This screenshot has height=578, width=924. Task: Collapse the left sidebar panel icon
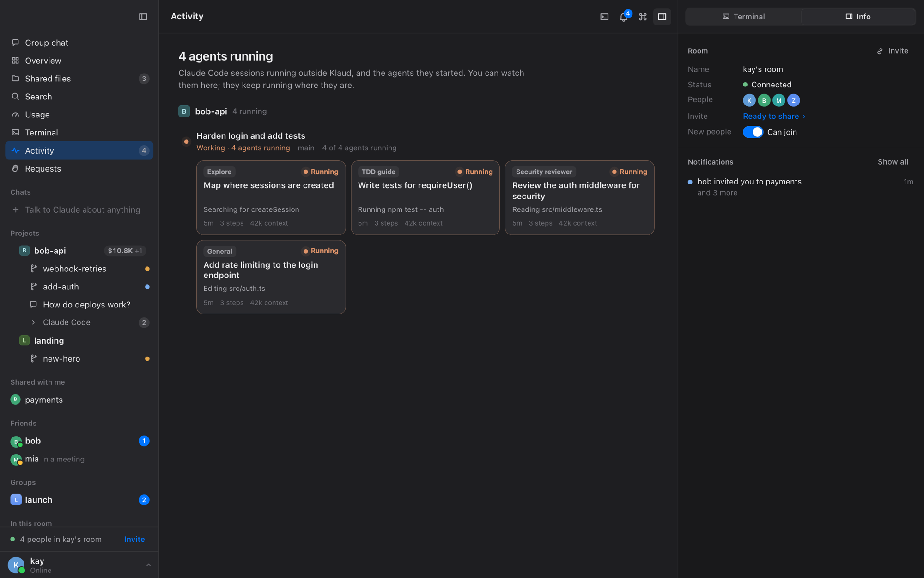[x=143, y=17]
